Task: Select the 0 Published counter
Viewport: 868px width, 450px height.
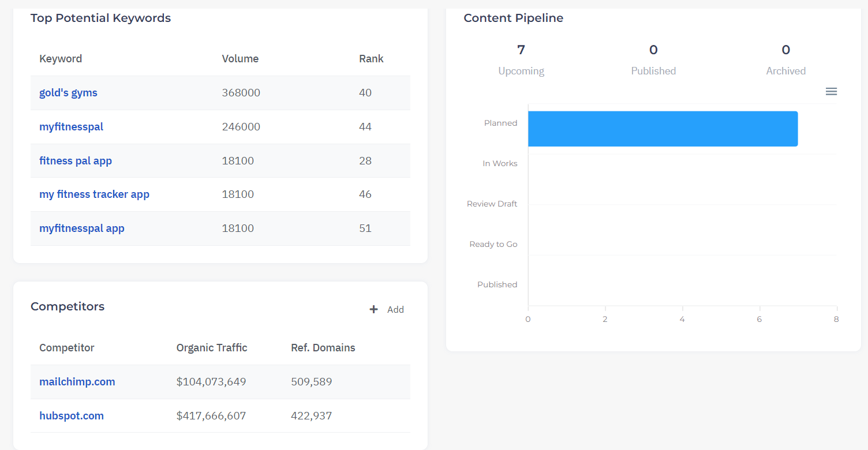Action: 653,60
